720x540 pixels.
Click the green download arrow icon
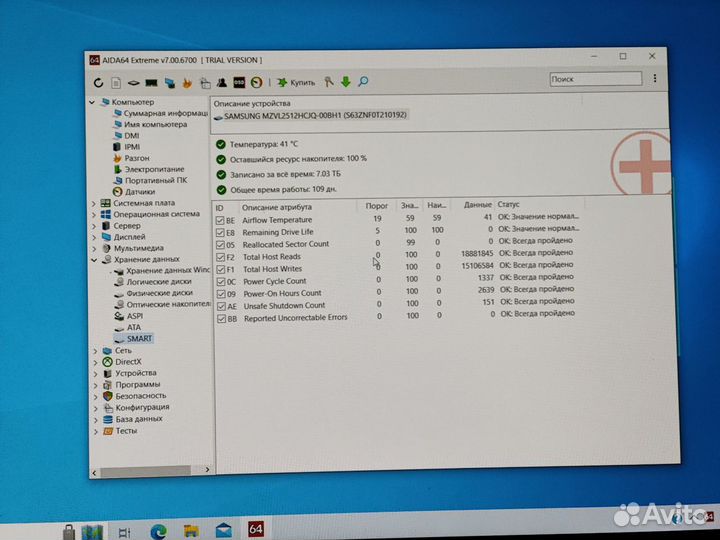[x=346, y=82]
